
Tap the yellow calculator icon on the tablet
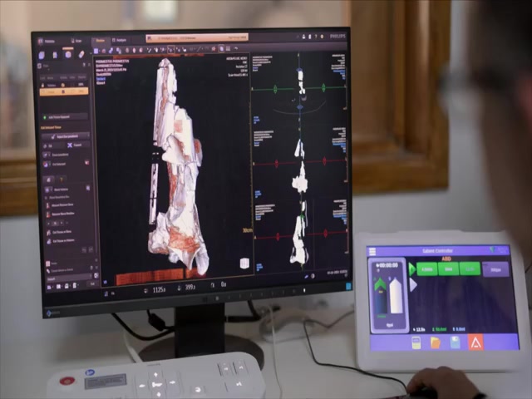point(416,342)
